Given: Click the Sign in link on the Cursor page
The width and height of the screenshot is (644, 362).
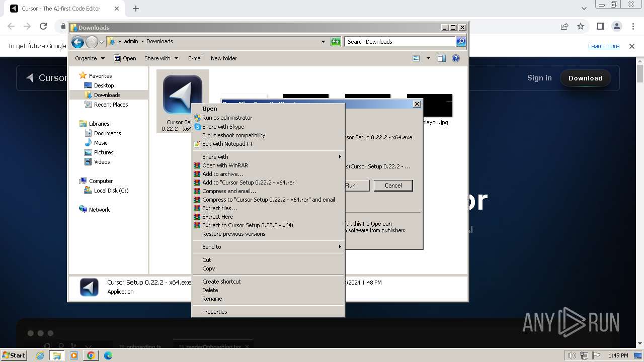Looking at the screenshot, I should point(539,78).
